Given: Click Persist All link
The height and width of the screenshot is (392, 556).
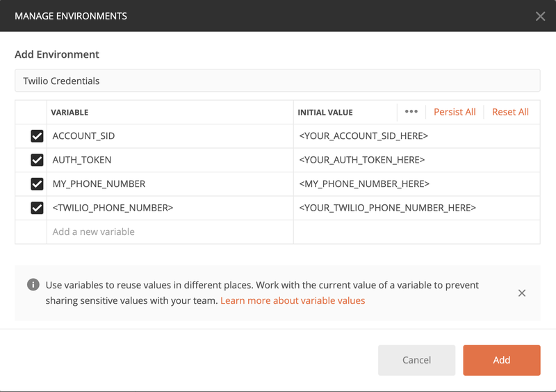Looking at the screenshot, I should (x=455, y=112).
